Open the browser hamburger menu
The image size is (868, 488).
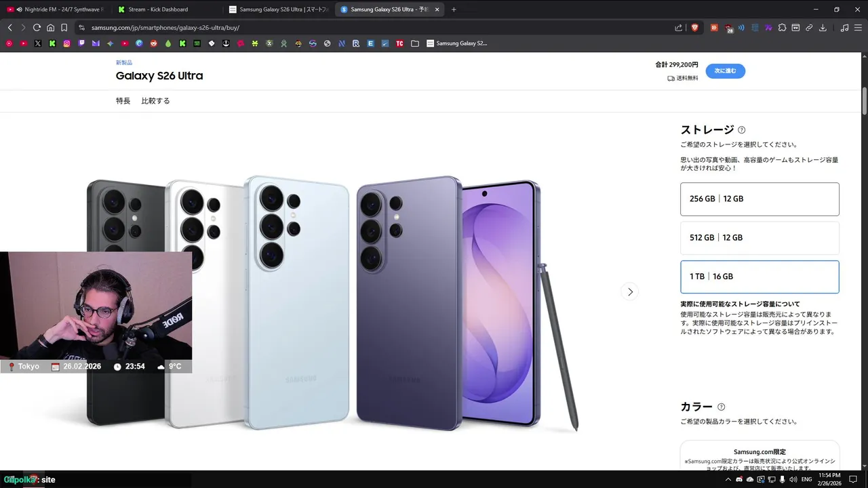click(858, 28)
